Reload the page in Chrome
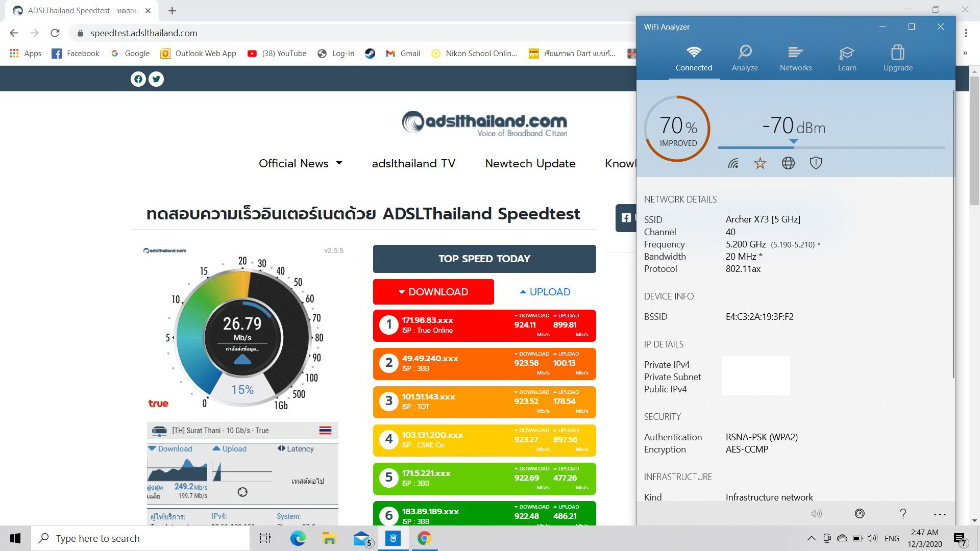 (55, 33)
